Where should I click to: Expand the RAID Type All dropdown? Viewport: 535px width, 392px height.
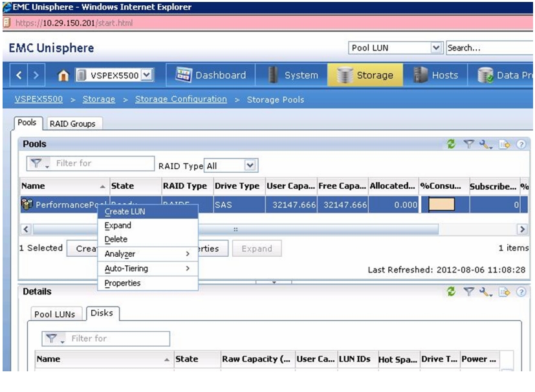(x=250, y=166)
